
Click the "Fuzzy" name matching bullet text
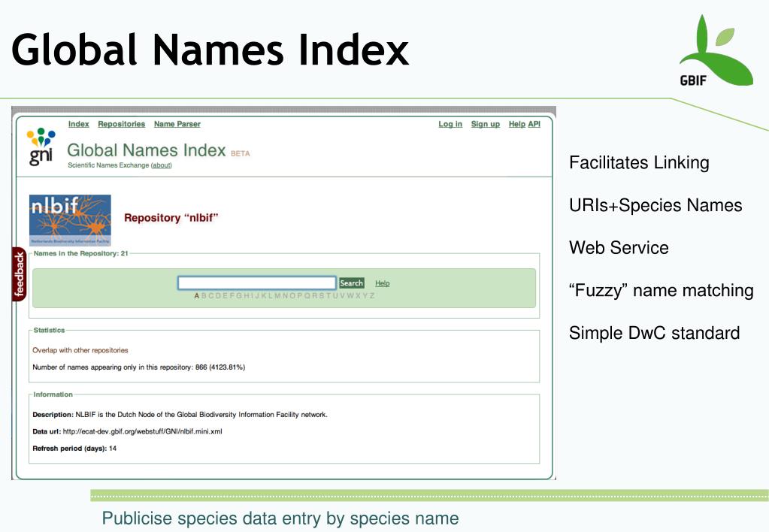tap(661, 290)
